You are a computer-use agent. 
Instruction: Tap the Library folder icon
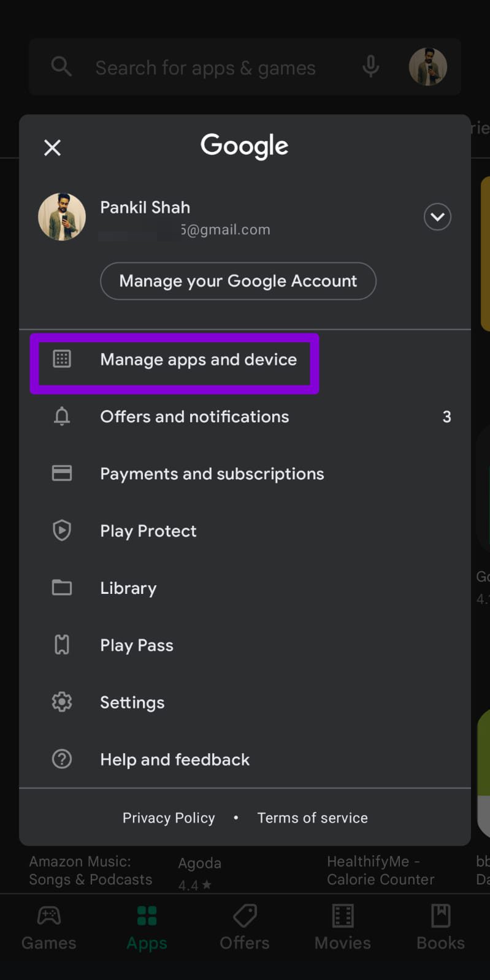[x=62, y=588]
